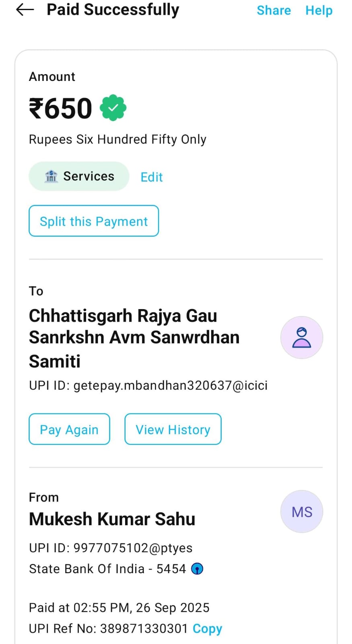Tap the MS initials avatar
The width and height of the screenshot is (352, 644).
click(301, 512)
